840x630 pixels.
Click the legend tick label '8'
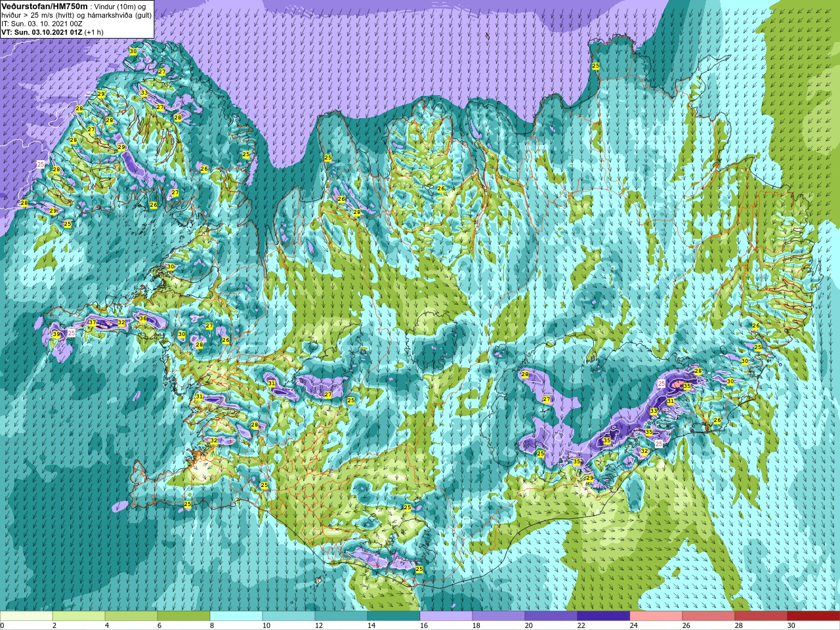pyautogui.click(x=211, y=625)
